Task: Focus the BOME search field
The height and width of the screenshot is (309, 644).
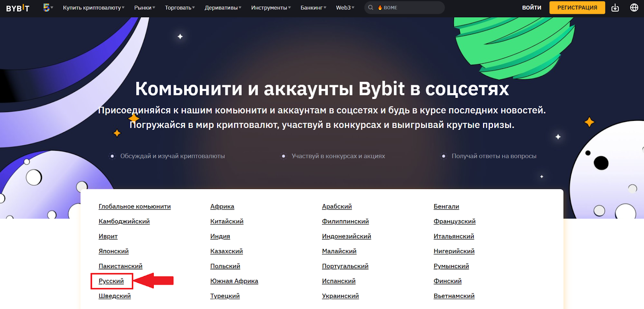Action: (x=405, y=8)
